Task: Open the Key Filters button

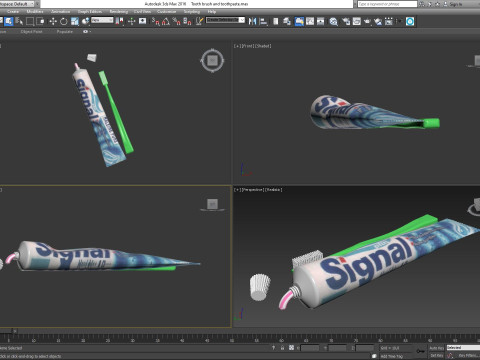Action: pos(468,356)
